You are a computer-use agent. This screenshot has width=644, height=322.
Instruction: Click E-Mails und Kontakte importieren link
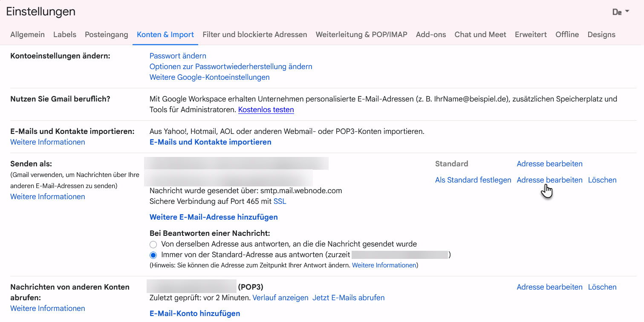coord(210,142)
